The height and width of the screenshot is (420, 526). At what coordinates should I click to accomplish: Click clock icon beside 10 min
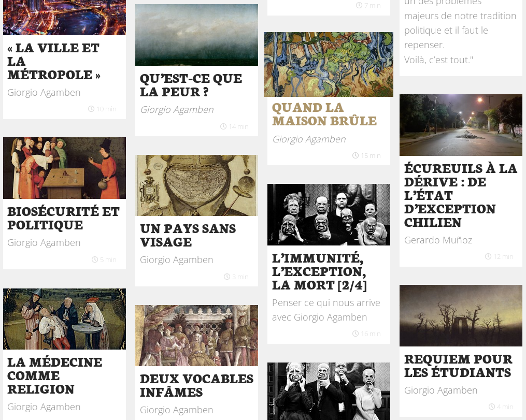91,109
